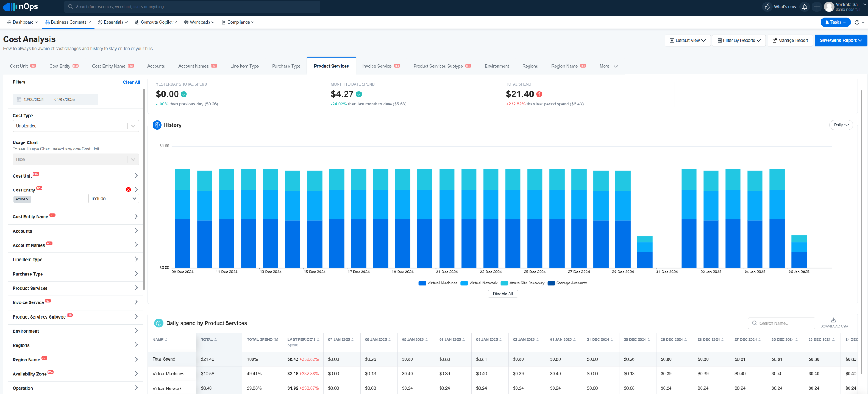868x394 pixels.
Task: Click the What's new flame icon
Action: (x=767, y=7)
